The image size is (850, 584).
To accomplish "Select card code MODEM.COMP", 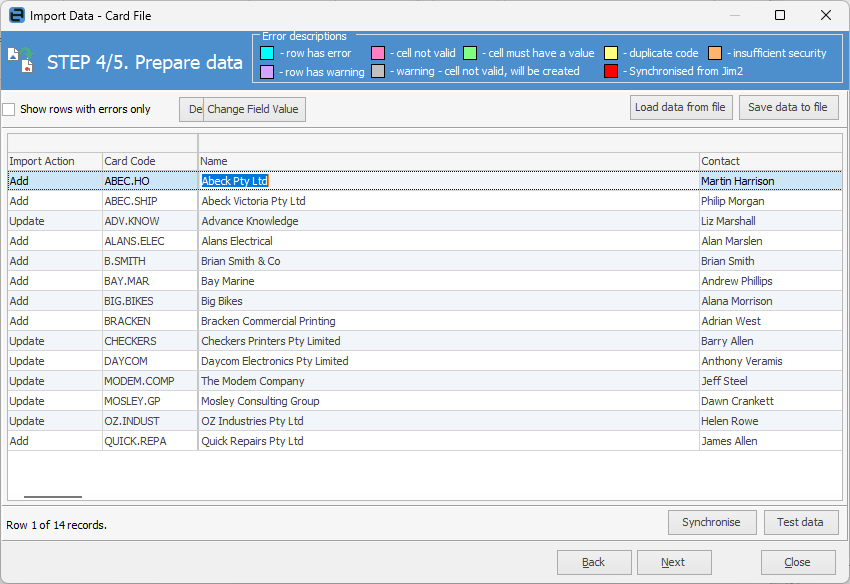I will point(150,382).
